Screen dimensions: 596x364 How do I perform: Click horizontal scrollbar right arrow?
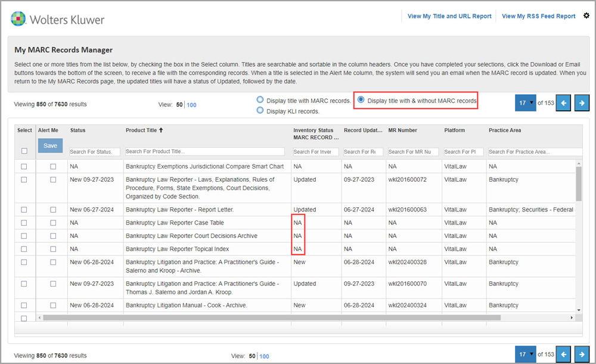coord(572,318)
